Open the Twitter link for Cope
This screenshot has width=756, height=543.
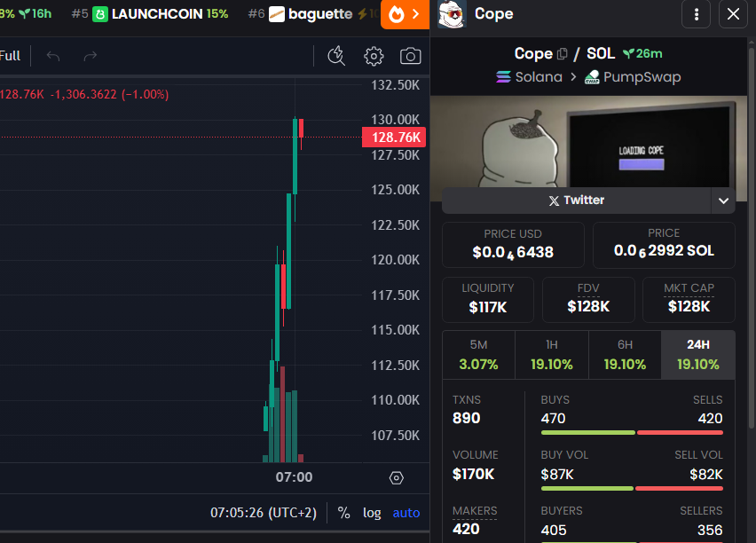point(577,201)
